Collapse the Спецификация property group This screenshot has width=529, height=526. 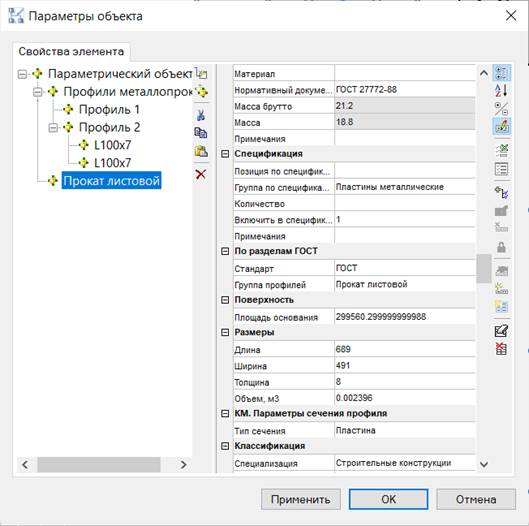[225, 154]
